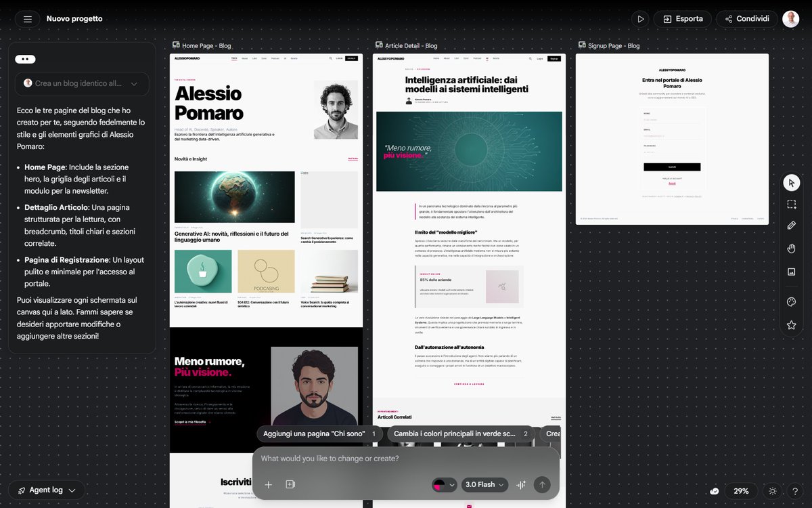The height and width of the screenshot is (508, 812).
Task: Activate the hand pan tool
Action: coord(791,249)
